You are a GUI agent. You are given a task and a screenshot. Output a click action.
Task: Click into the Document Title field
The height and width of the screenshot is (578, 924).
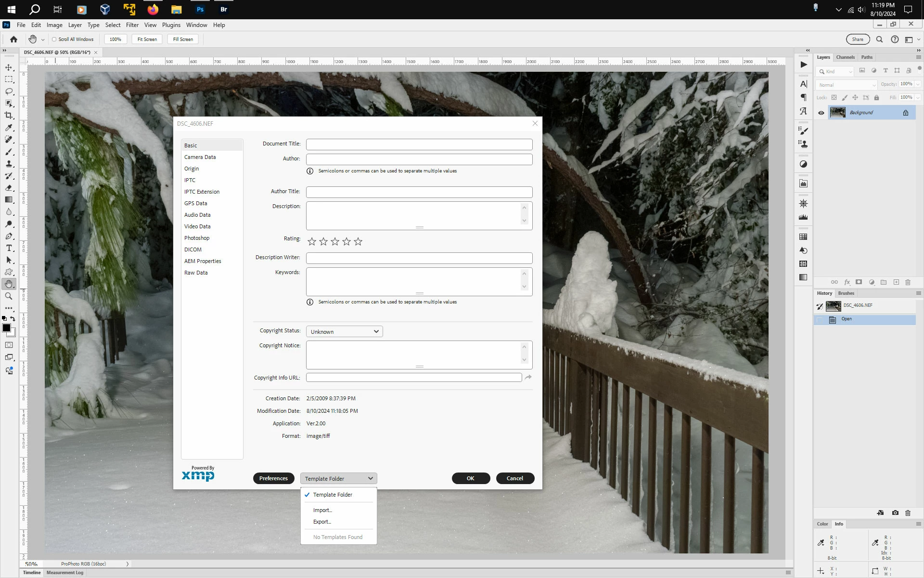coord(419,144)
